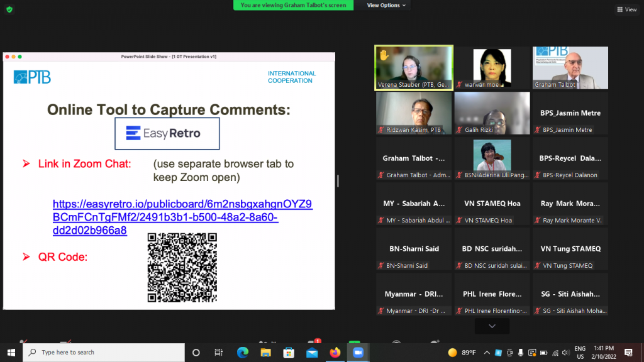This screenshot has width=644, height=362.
Task: Click the muted mic icon beside Ray Mark Morante
Action: tap(538, 221)
